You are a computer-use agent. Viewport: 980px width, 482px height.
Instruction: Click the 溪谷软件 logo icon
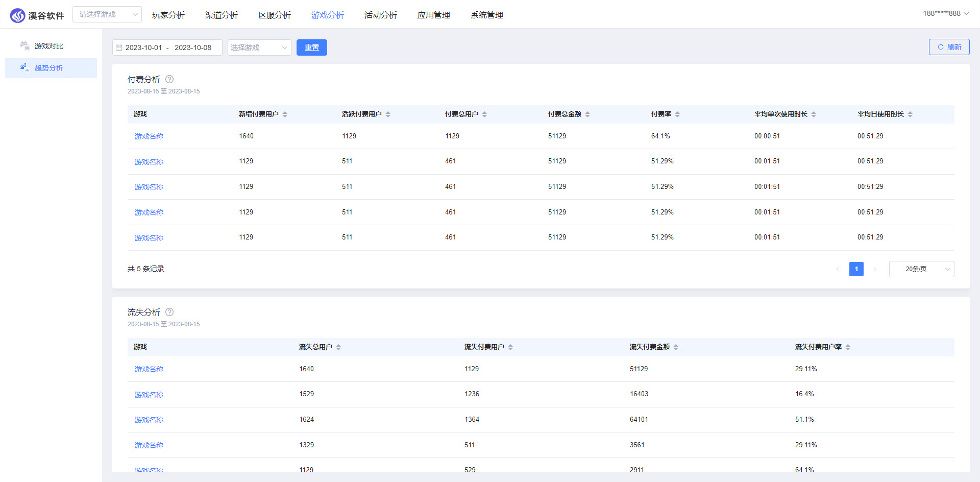(x=17, y=15)
